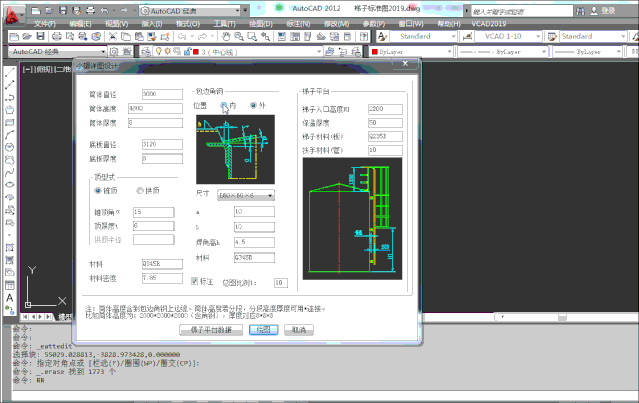Open the 文件(F) menu

point(46,23)
